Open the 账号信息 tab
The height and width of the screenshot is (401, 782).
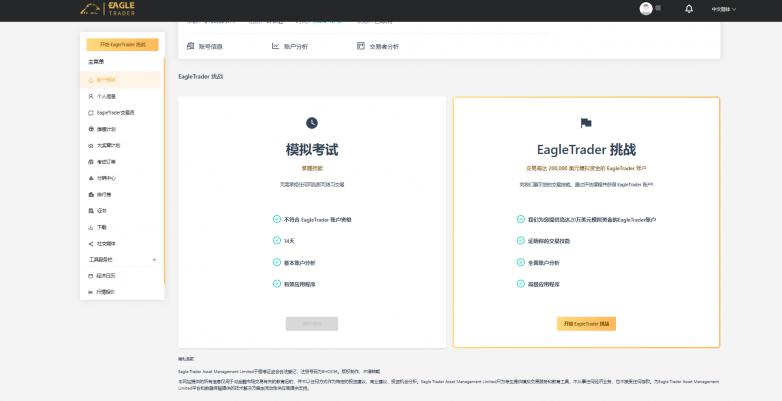[x=205, y=46]
